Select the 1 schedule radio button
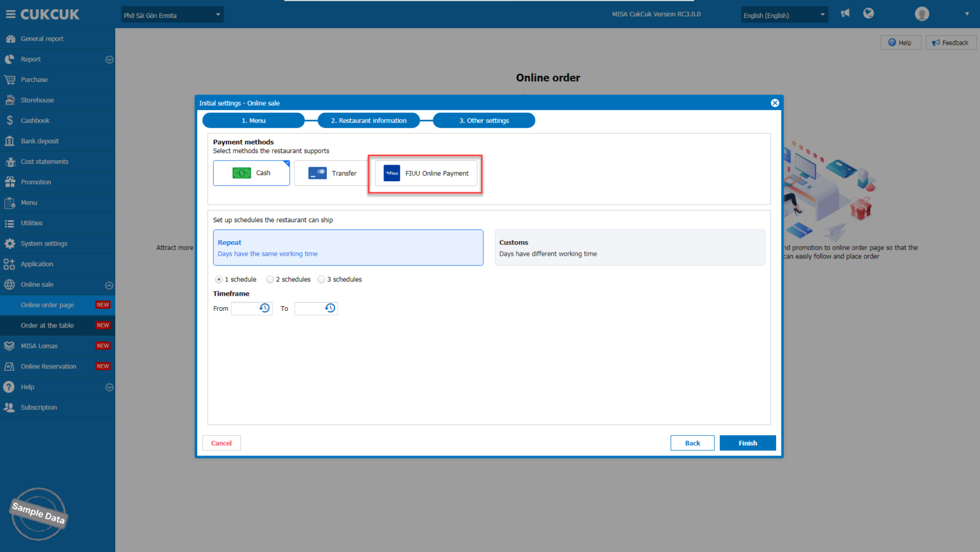This screenshot has width=980, height=552. [219, 280]
